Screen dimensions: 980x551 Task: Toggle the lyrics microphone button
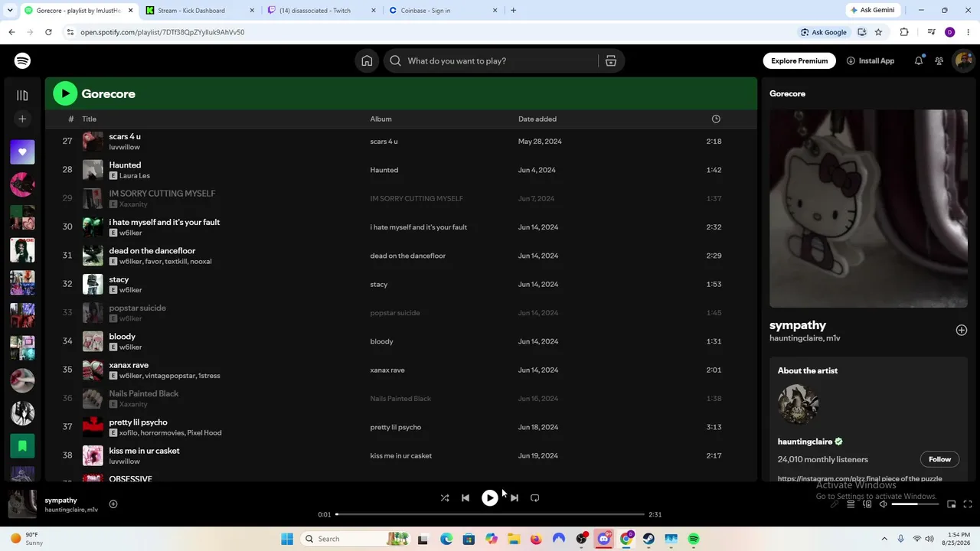835,504
